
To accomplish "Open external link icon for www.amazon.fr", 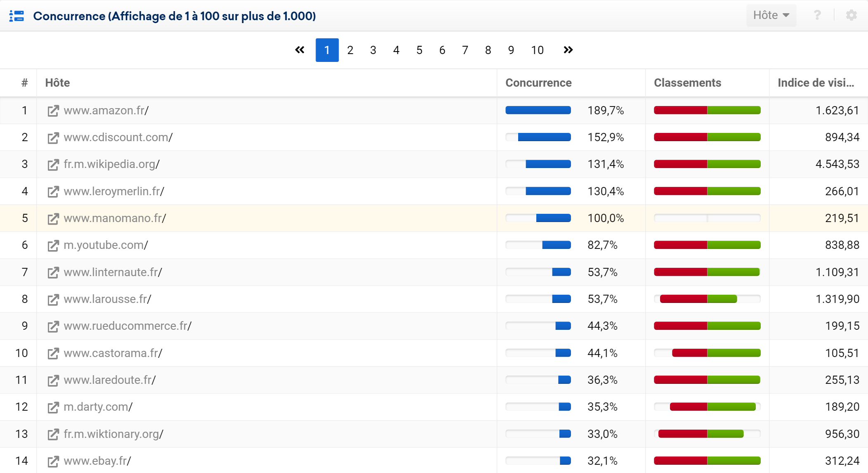I will (x=53, y=111).
